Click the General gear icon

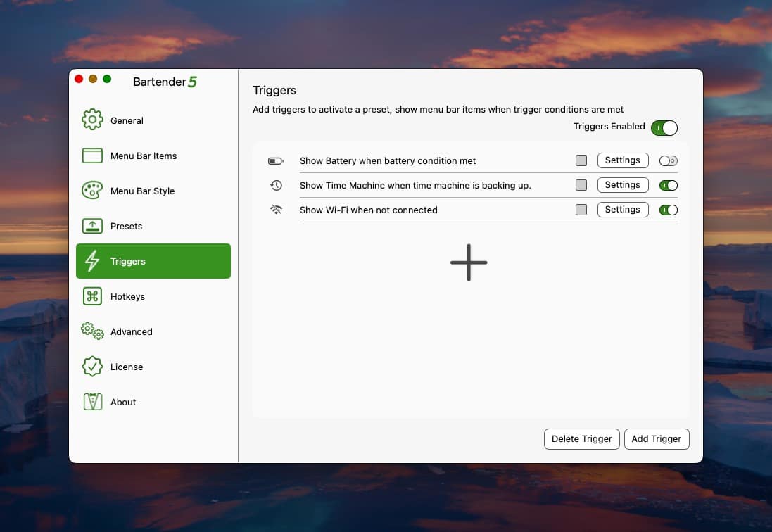coord(92,120)
